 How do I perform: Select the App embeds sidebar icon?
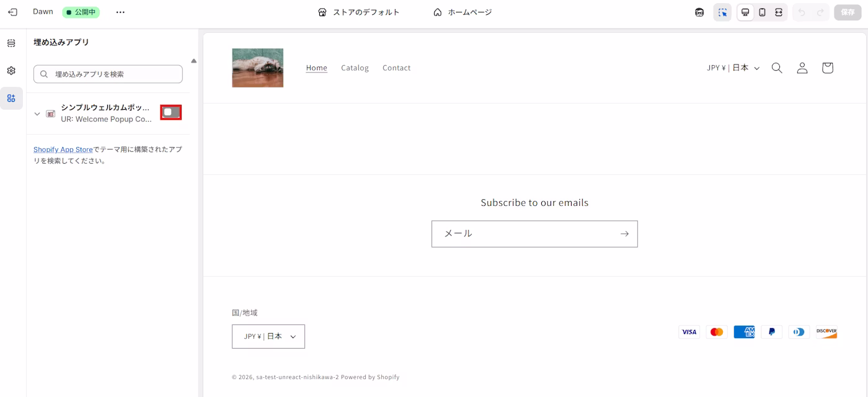click(11, 98)
